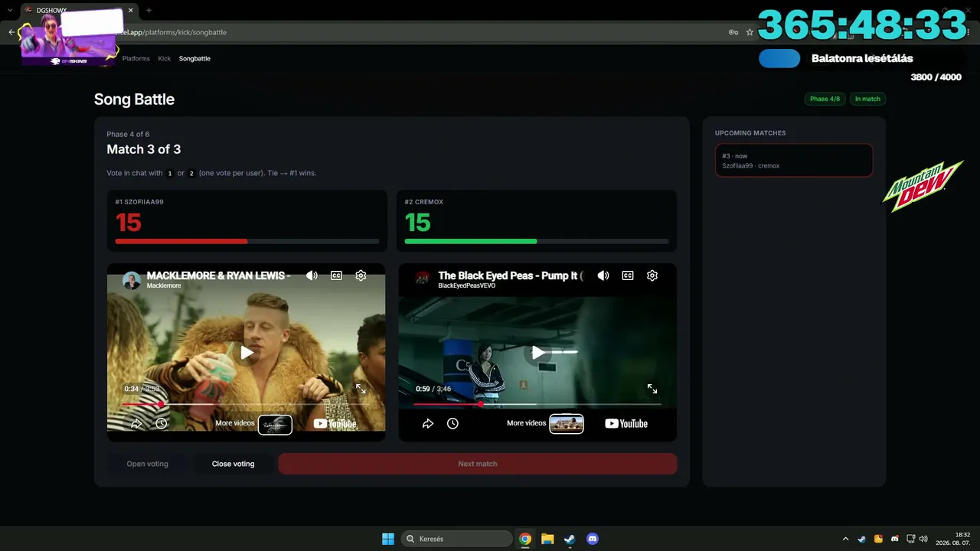Open the password key icon in address bar
980x551 pixels.
click(733, 32)
